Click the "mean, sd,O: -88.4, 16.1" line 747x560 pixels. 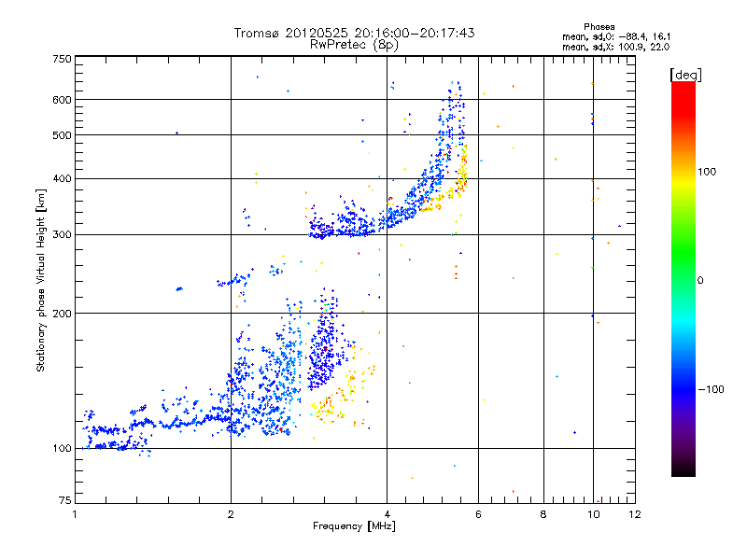pos(616,36)
